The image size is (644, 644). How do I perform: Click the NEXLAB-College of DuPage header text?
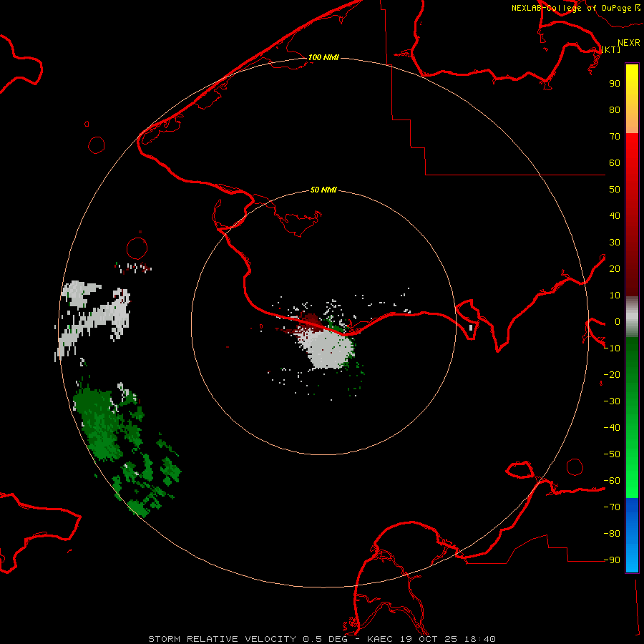572,8
